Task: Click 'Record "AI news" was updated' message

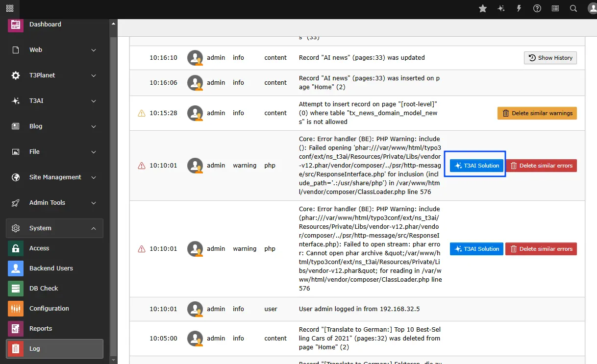Action: tap(362, 58)
